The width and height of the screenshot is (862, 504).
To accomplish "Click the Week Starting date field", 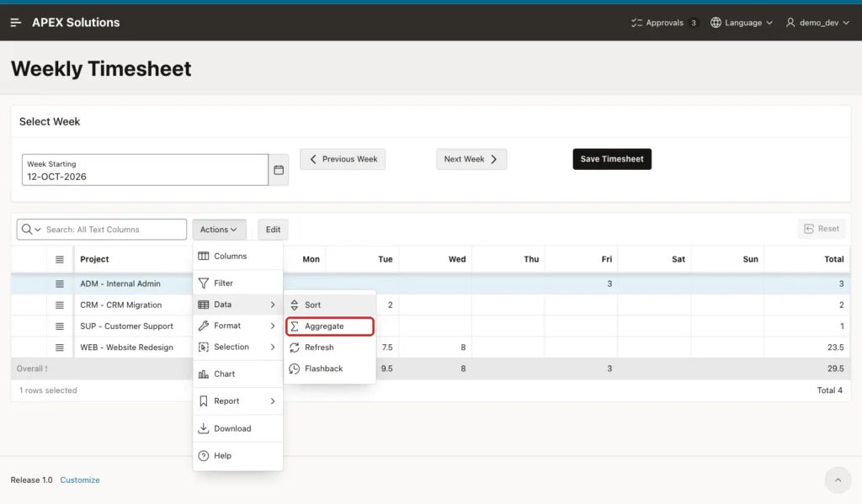I will tap(145, 170).
